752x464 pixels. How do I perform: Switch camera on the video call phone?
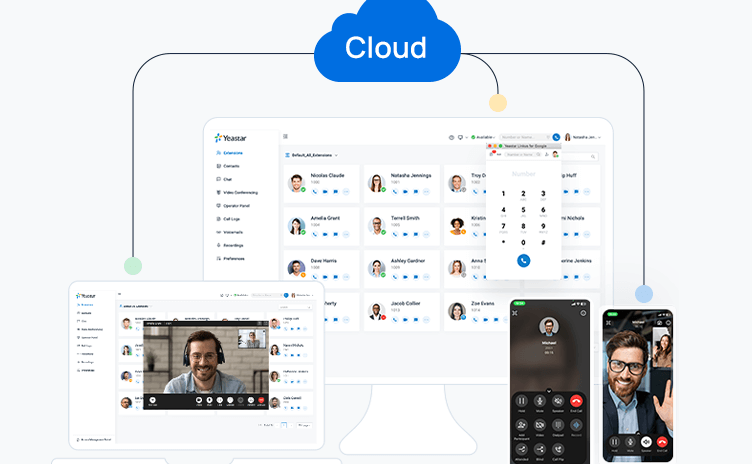pyautogui.click(x=660, y=323)
